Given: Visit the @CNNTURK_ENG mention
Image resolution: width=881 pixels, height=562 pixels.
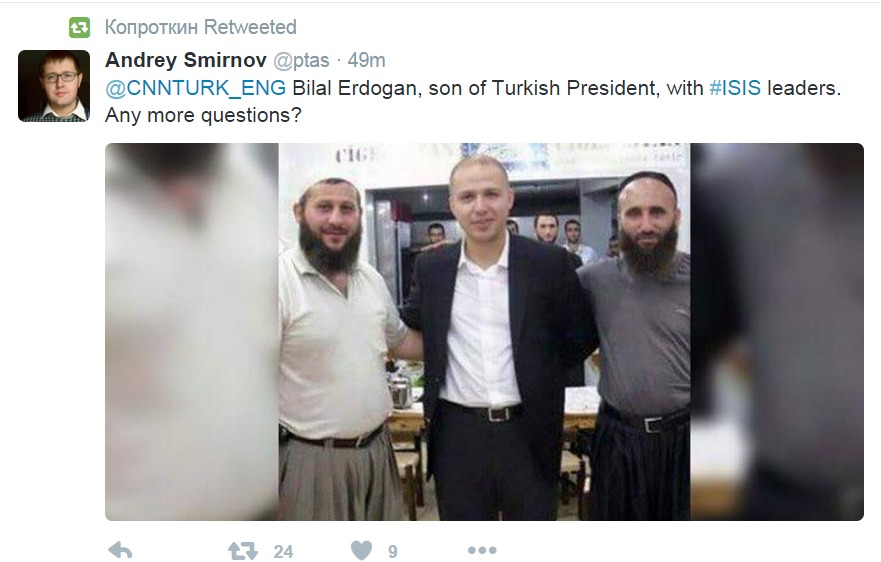Looking at the screenshot, I should pos(195,88).
